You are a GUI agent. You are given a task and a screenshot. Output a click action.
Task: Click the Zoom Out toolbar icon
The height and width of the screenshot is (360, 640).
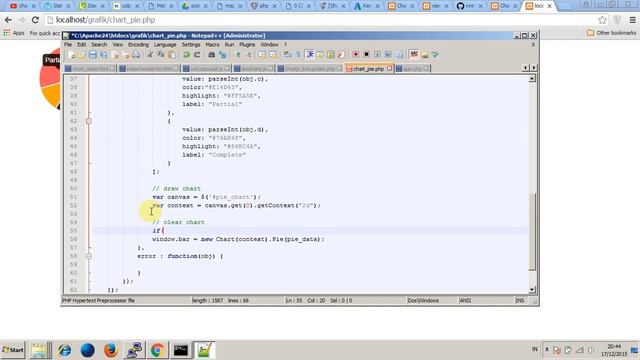pos(249,54)
